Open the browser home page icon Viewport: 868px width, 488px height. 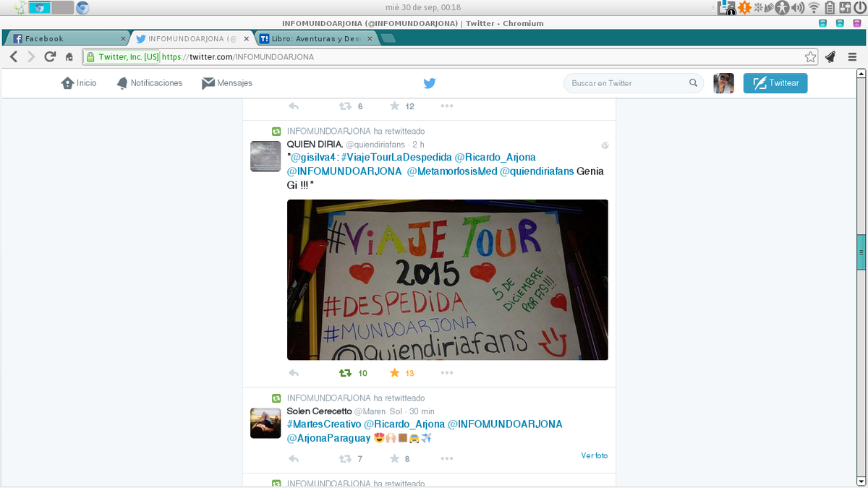coord(69,56)
